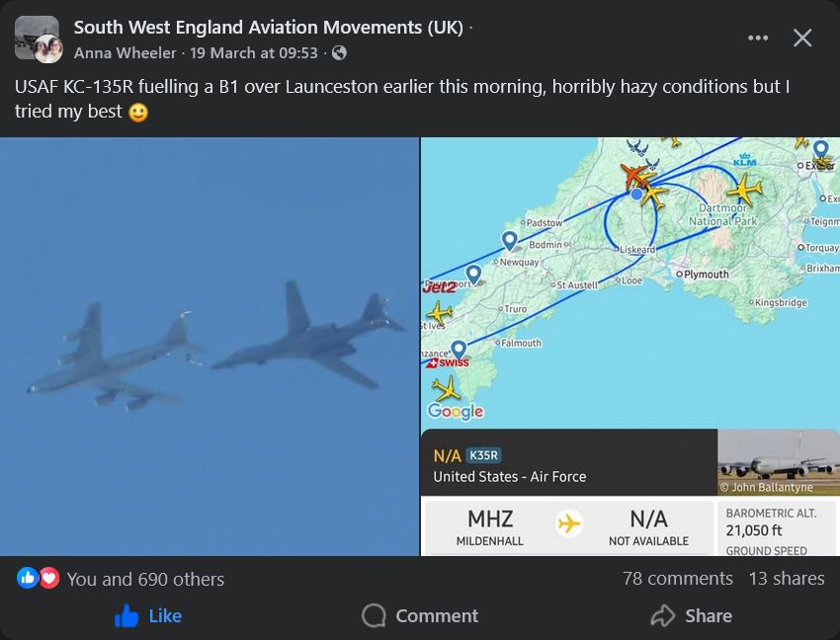This screenshot has width=840, height=640.
Task: Click the public globe audience icon
Action: [339, 53]
